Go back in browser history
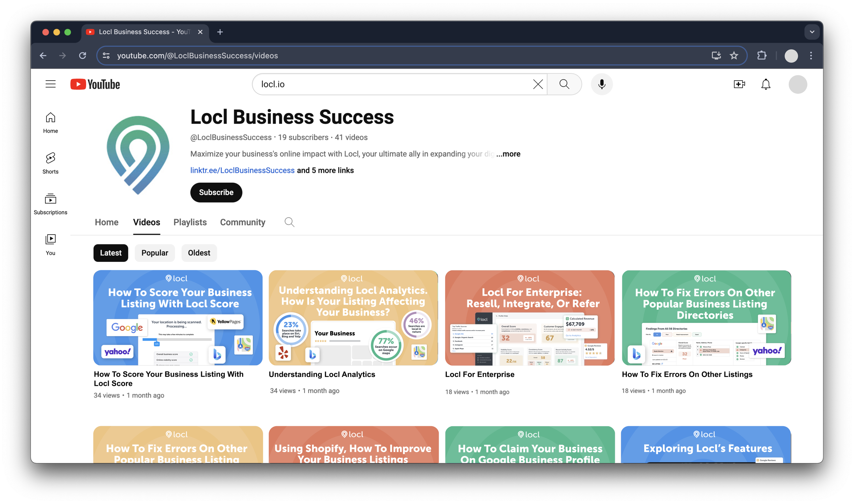This screenshot has height=504, width=854. click(43, 55)
